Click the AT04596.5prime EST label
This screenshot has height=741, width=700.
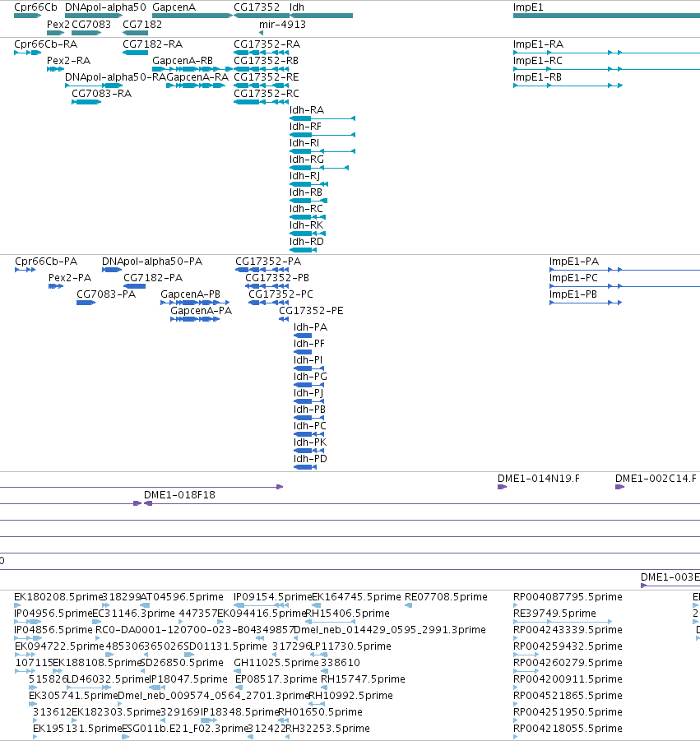[182, 597]
